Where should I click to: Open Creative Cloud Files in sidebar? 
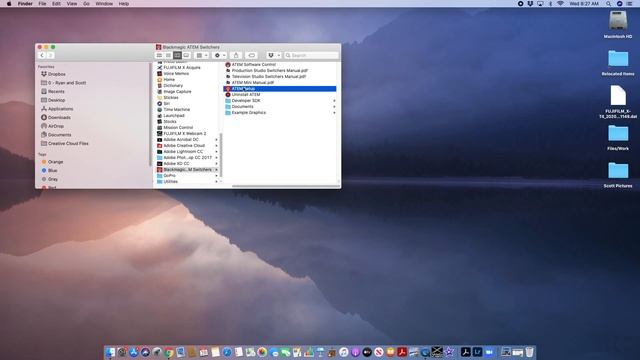coord(65,144)
